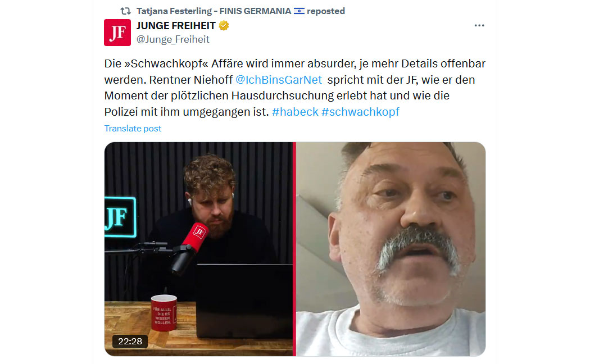Click the neon JF sign in the video
This screenshot has height=364, width=590.
tap(120, 217)
